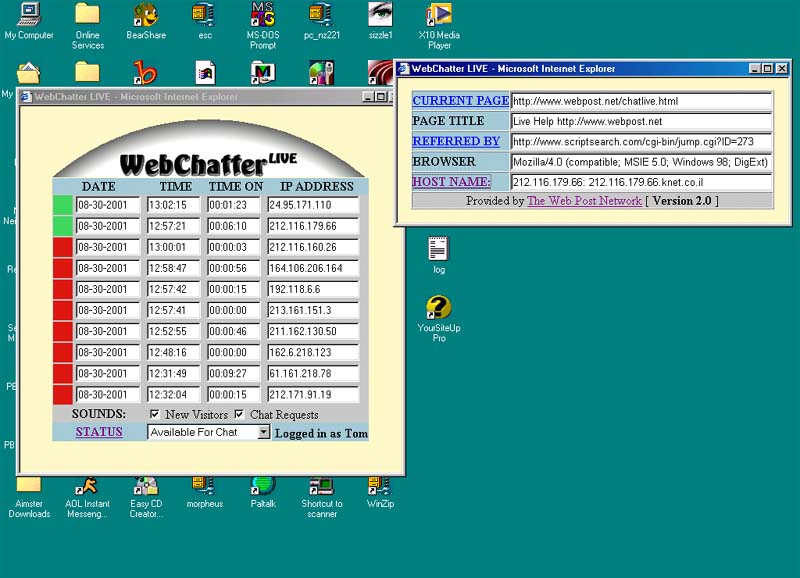
Task: Click the time field showing 13:02:15
Action: [173, 205]
